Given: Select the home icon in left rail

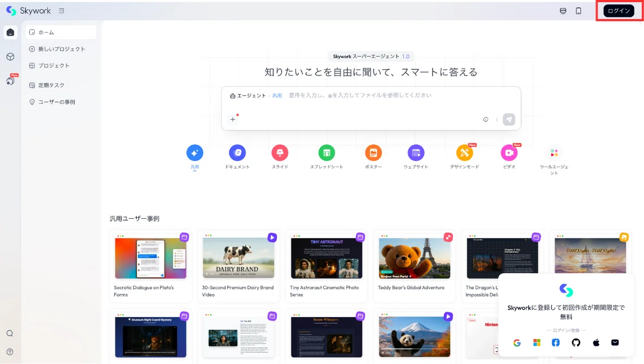Looking at the screenshot, I should pos(10,33).
